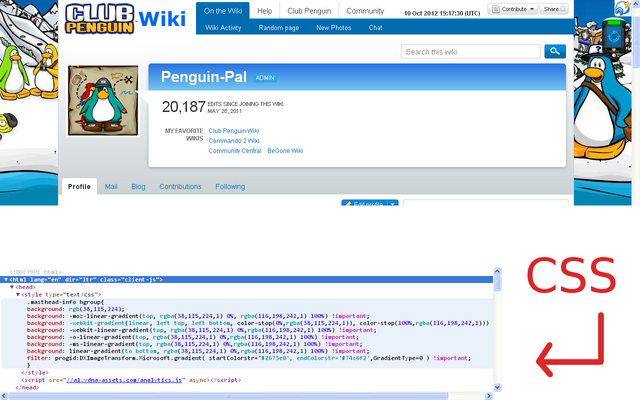Collapse the html element node
Screen dimensions: 640x400
6,280
